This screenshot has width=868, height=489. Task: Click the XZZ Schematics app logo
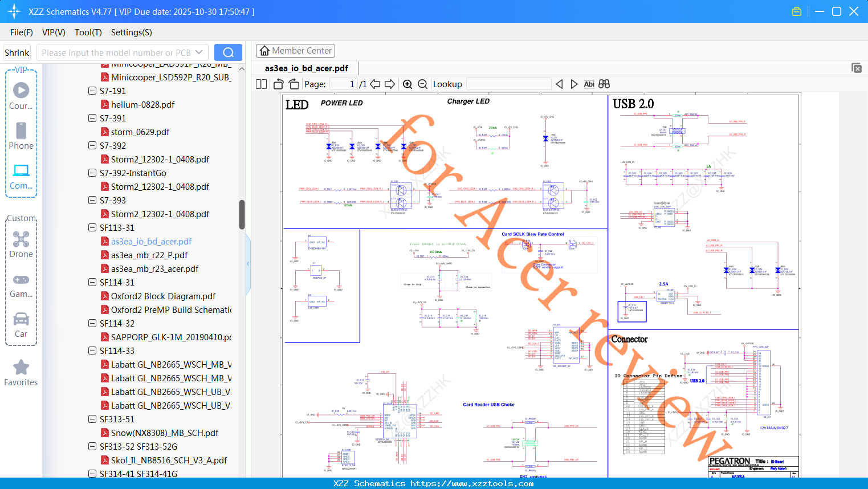coord(14,11)
